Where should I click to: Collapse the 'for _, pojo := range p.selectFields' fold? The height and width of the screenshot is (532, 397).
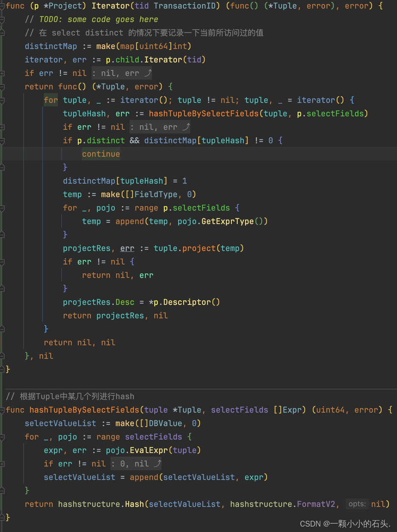2,208
